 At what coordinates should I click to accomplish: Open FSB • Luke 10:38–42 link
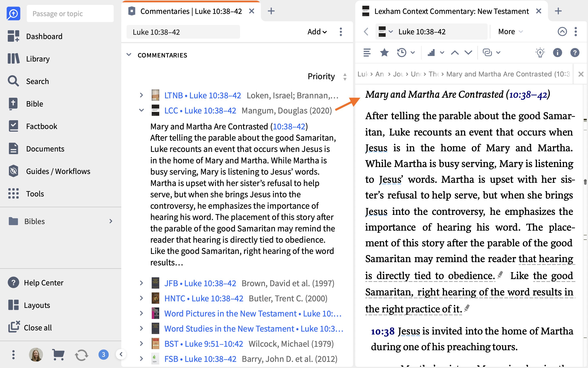tap(200, 359)
